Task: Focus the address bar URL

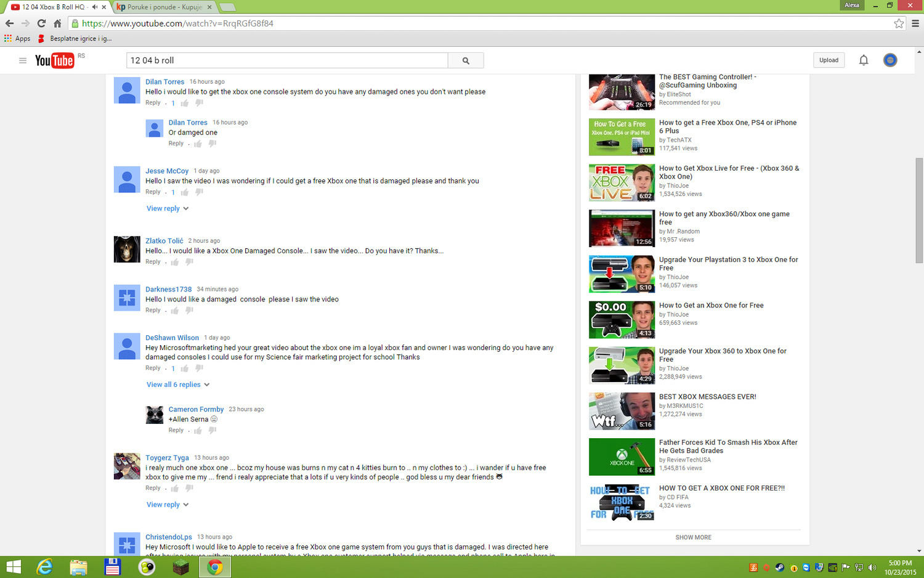Action: 177,23
